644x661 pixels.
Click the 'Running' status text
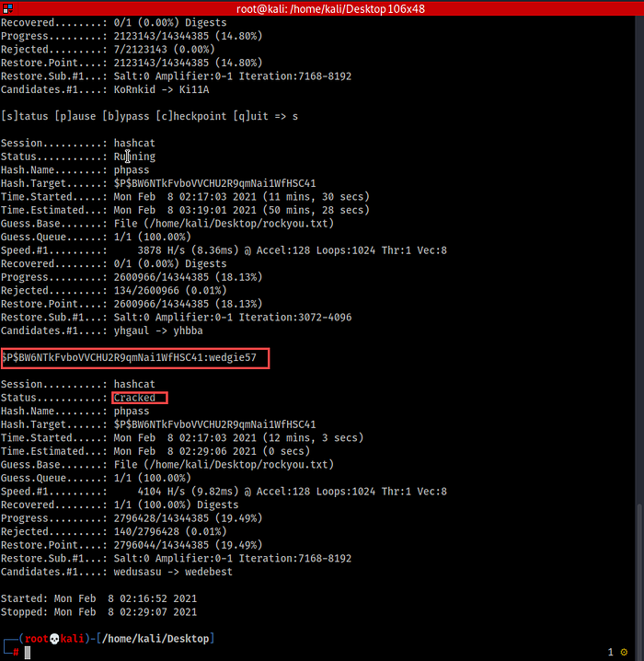click(134, 157)
